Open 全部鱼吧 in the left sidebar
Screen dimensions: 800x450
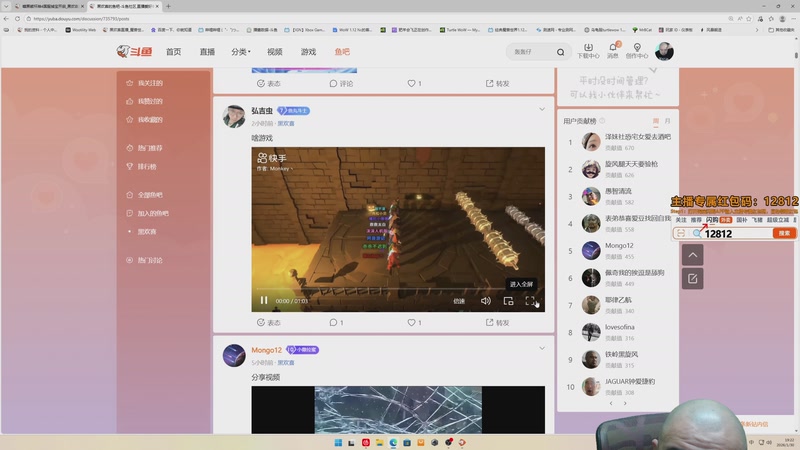(x=145, y=195)
